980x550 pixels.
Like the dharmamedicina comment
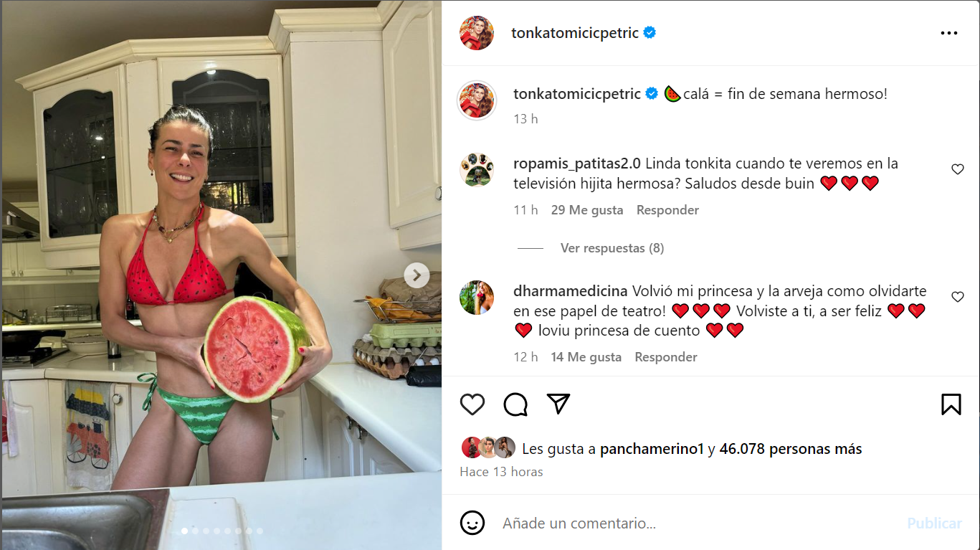click(x=957, y=297)
